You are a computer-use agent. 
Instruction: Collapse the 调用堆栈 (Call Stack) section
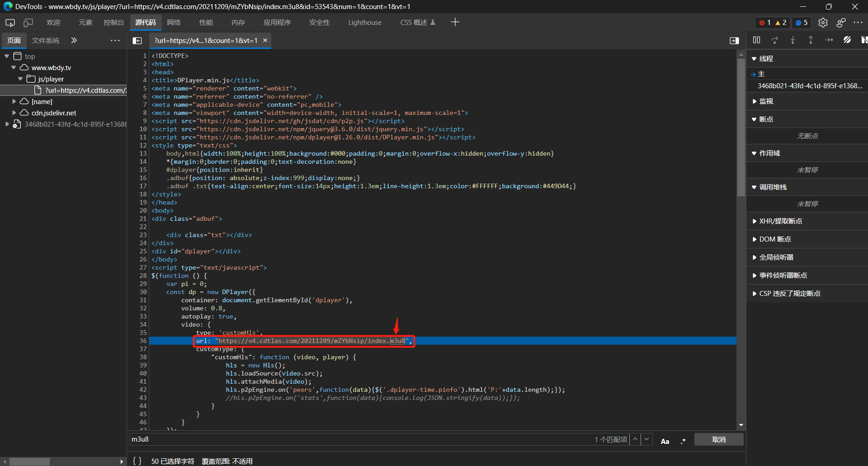coord(807,187)
